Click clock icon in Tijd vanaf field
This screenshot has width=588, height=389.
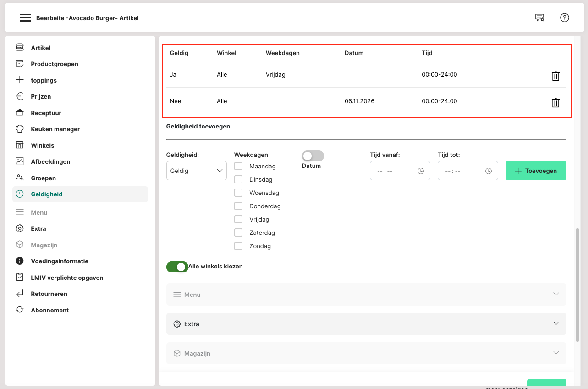(421, 171)
